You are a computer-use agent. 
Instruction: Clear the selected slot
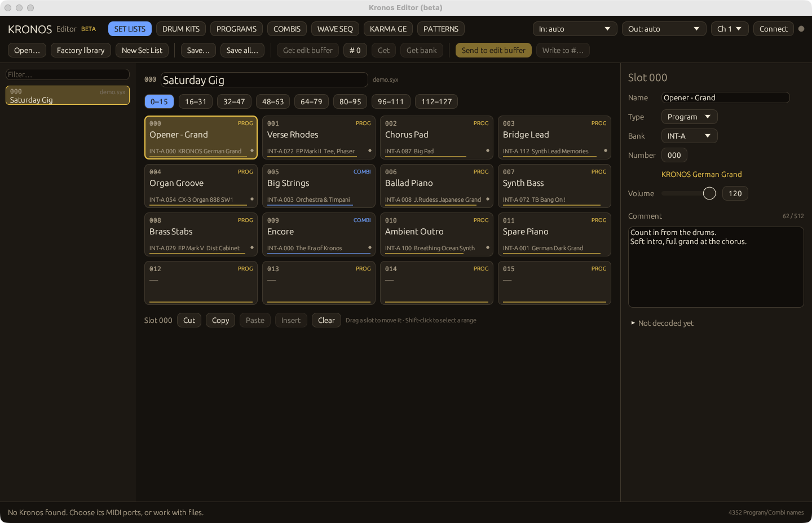(x=326, y=320)
